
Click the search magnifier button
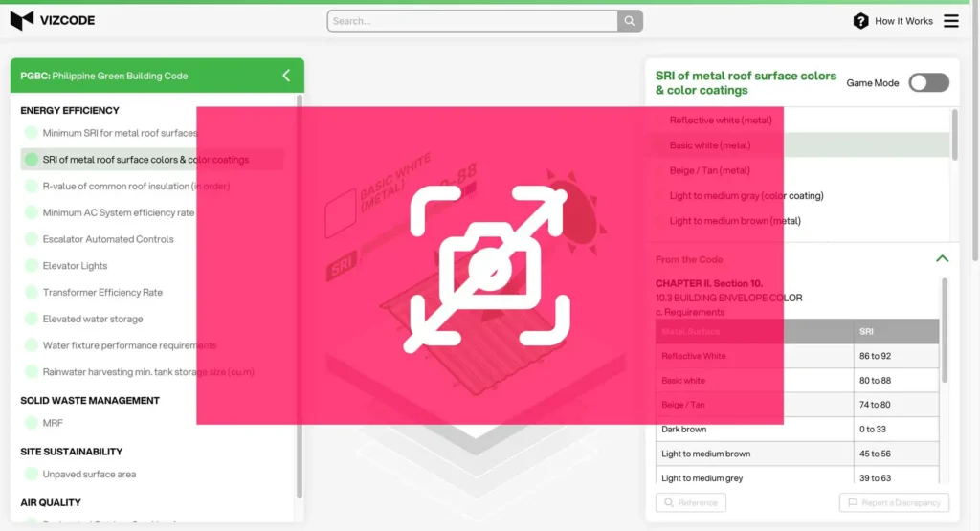pos(630,21)
